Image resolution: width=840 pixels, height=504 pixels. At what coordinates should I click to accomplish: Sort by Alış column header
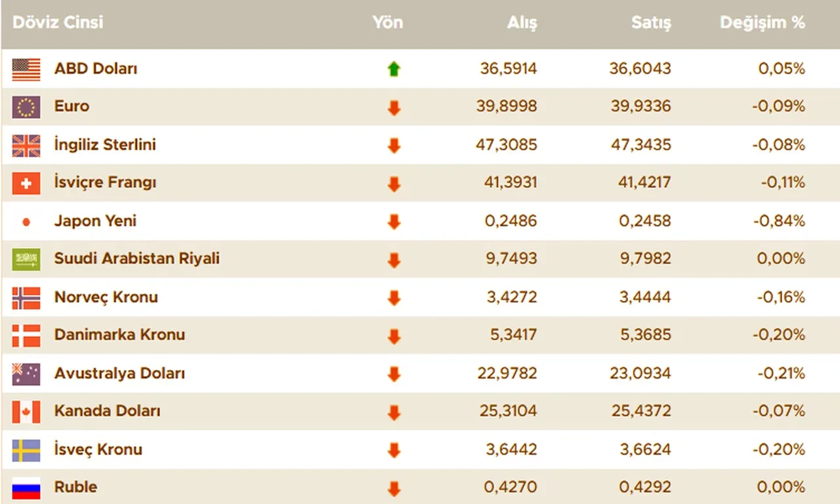[522, 22]
